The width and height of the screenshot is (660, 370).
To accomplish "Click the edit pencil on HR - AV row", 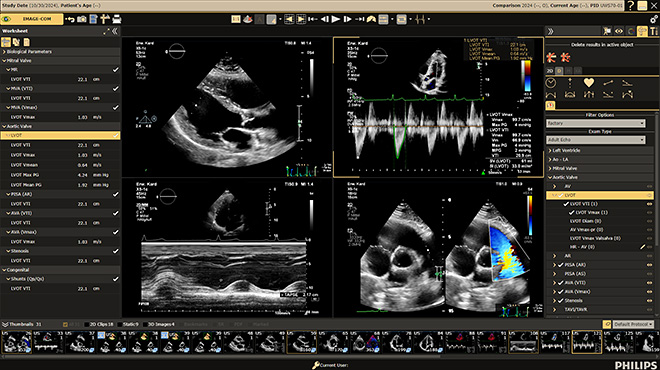I will [642, 247].
